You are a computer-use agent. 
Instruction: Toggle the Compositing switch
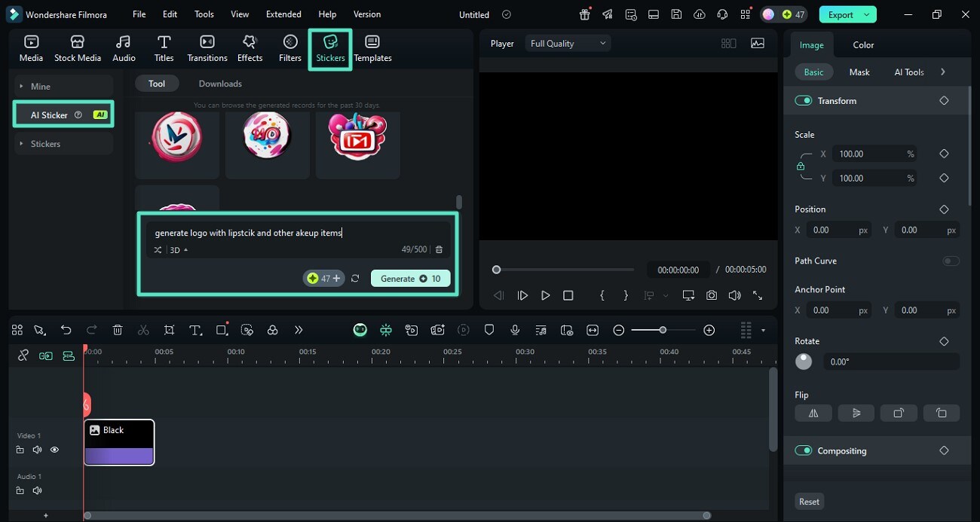804,450
